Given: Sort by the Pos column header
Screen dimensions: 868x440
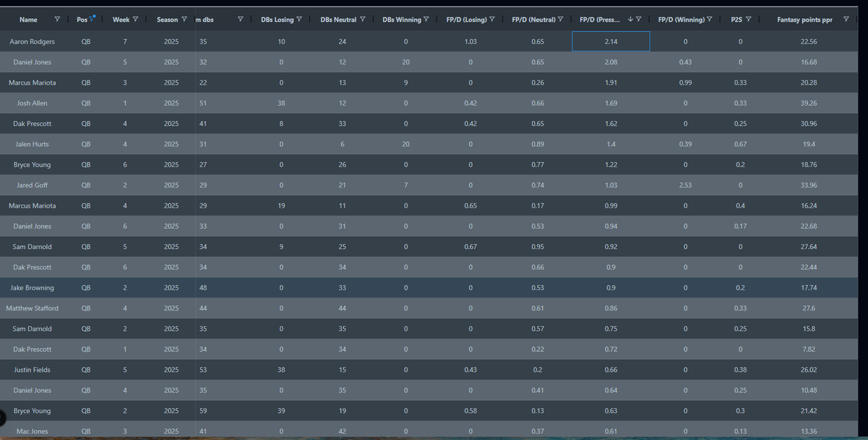Looking at the screenshot, I should tap(82, 20).
